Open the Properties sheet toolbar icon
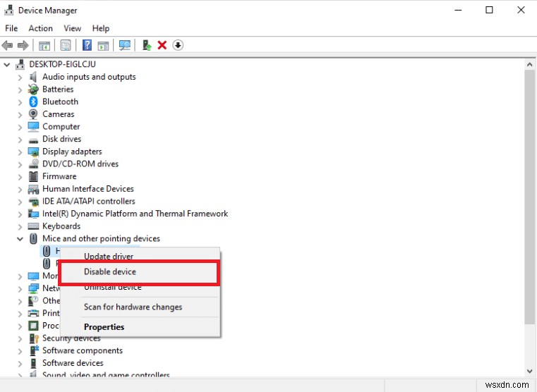The width and height of the screenshot is (537, 392). point(66,45)
